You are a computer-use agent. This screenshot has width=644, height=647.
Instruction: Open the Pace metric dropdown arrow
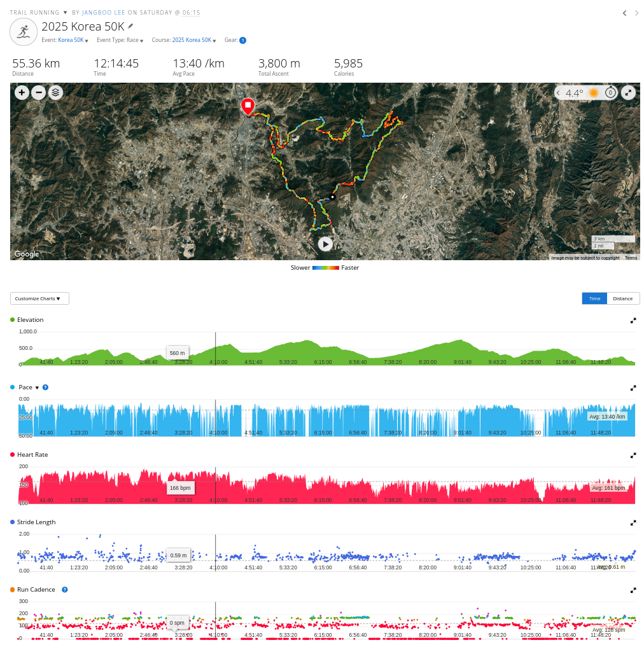tap(37, 388)
